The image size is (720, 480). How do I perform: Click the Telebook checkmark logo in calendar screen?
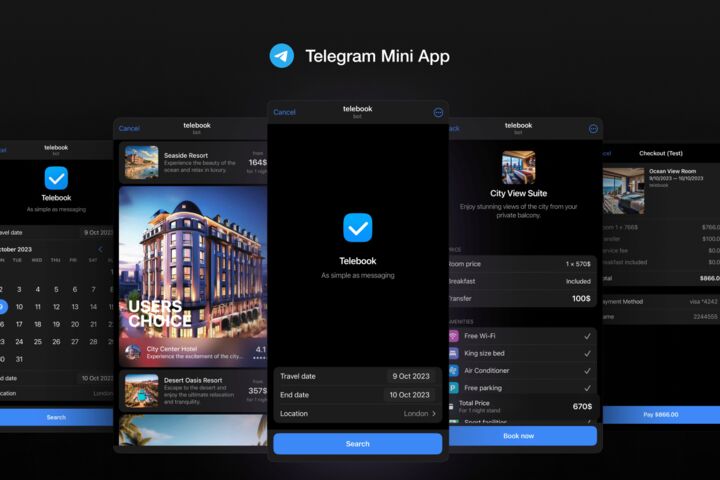56,178
